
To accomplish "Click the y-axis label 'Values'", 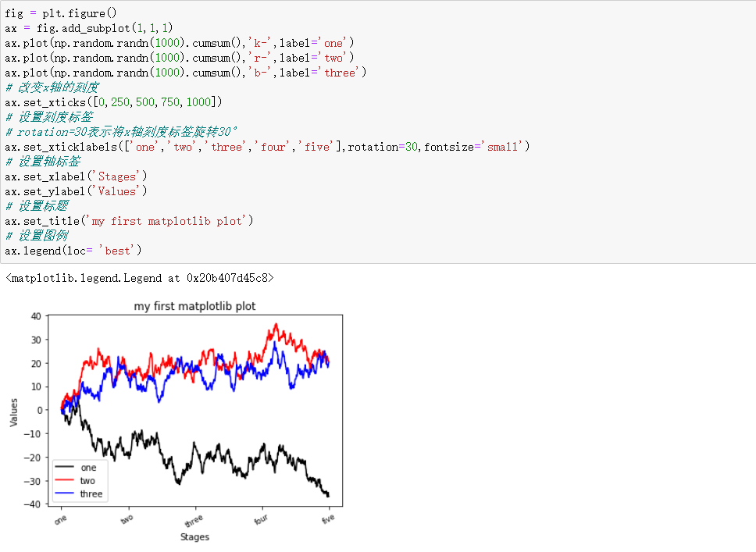I will pos(13,412).
